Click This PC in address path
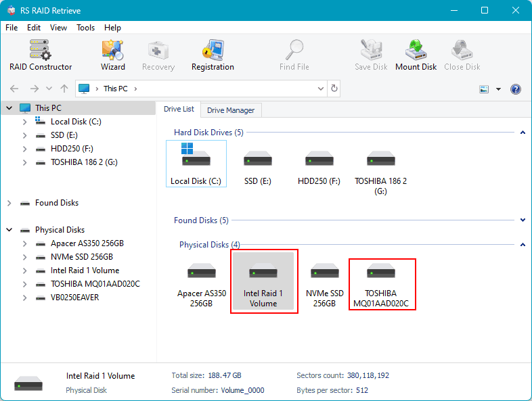This screenshot has height=401, width=532. 115,89
